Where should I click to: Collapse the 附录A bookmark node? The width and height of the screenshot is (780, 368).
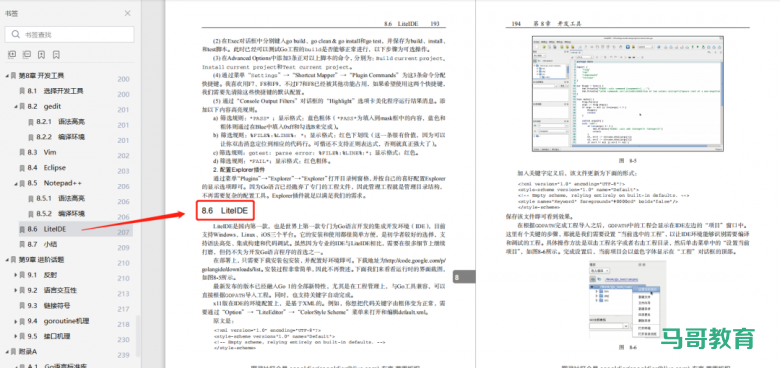tap(7, 352)
